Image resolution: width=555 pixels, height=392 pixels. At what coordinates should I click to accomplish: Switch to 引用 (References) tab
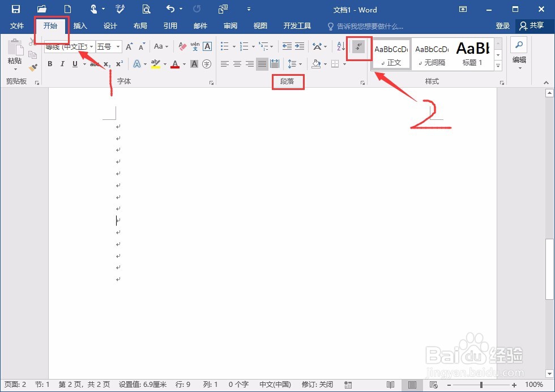[170, 26]
